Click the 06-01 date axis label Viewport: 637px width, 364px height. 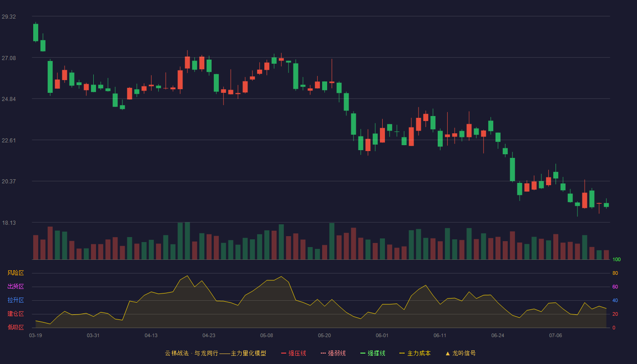(382, 335)
